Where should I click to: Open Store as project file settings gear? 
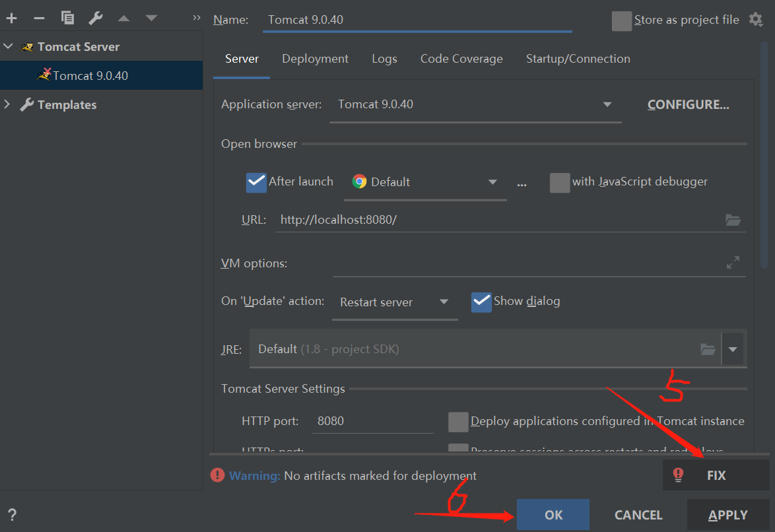pos(756,20)
